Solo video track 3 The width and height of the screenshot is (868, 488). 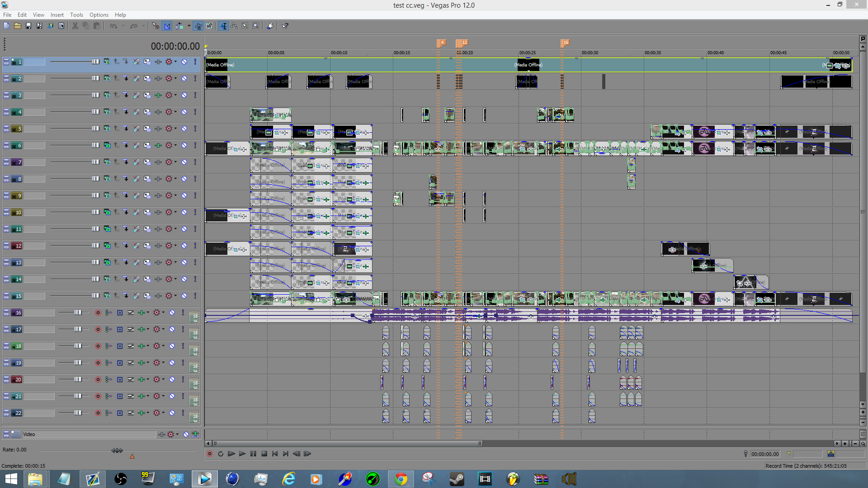point(195,95)
